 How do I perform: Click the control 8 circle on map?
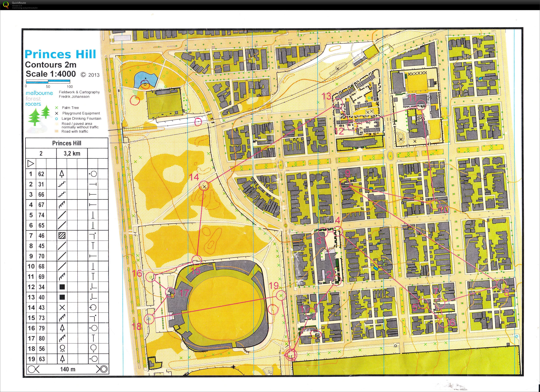pyautogui.click(x=501, y=285)
